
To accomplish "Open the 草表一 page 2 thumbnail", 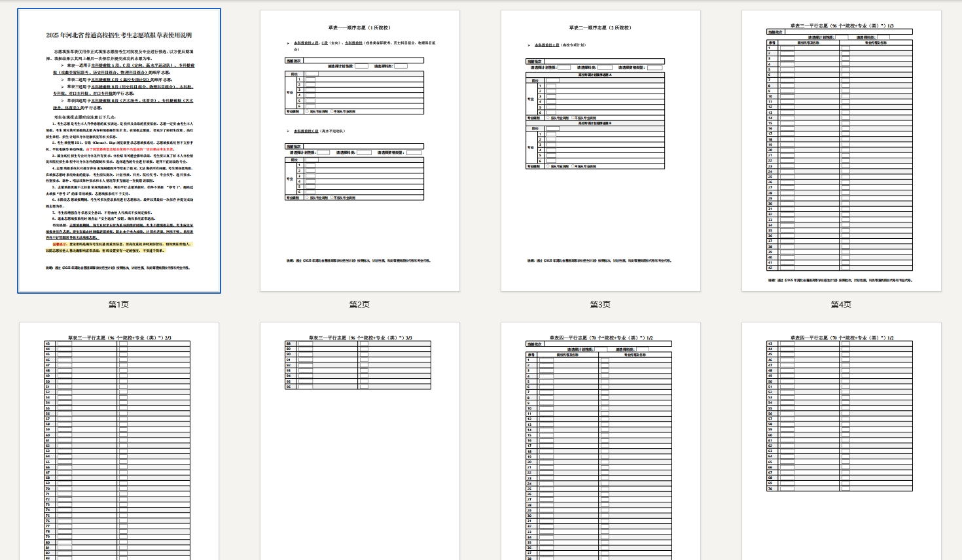I will click(359, 150).
